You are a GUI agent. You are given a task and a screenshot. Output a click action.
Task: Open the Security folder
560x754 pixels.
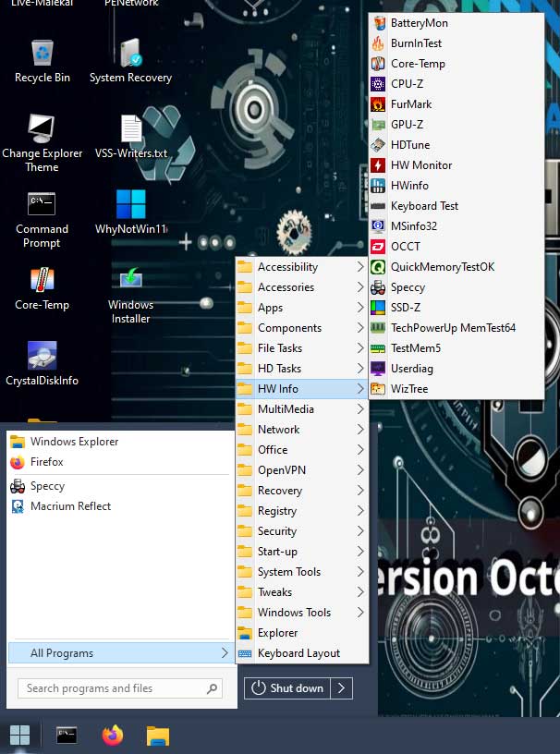(x=302, y=531)
